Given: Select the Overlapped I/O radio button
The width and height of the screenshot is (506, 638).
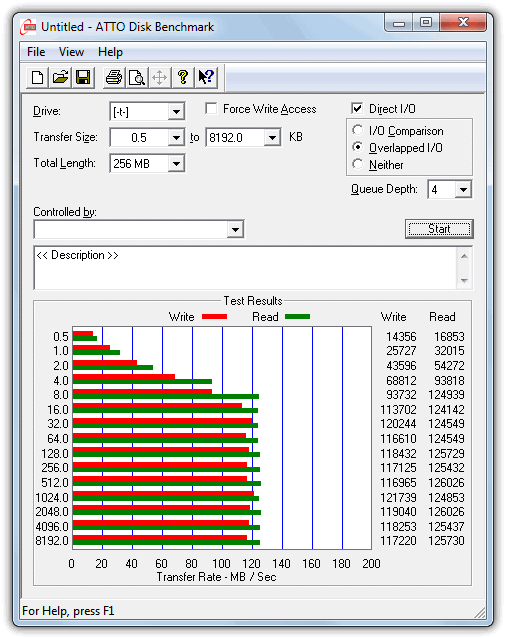Looking at the screenshot, I should [357, 147].
